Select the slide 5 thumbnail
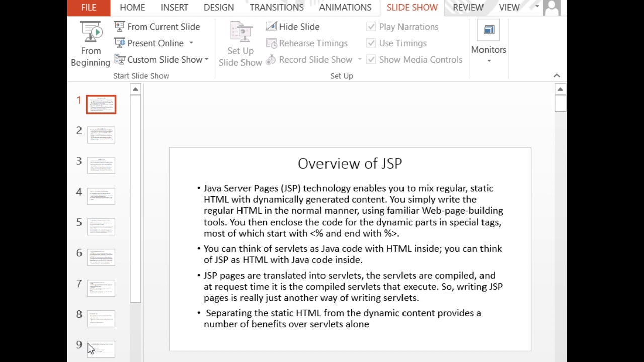Screen dimensions: 644x362 pyautogui.click(x=101, y=227)
